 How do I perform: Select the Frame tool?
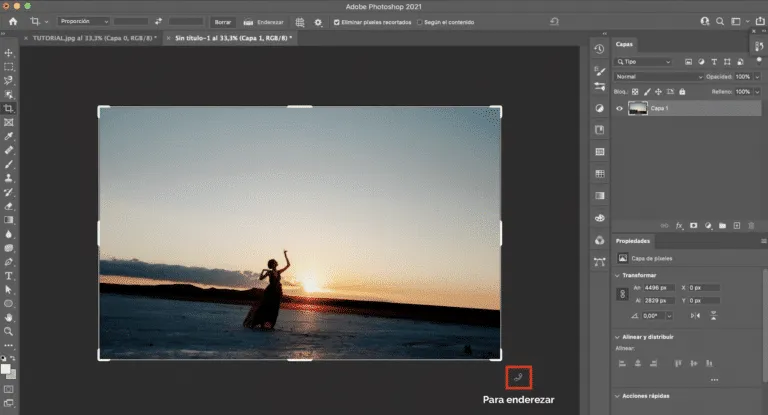(x=8, y=122)
